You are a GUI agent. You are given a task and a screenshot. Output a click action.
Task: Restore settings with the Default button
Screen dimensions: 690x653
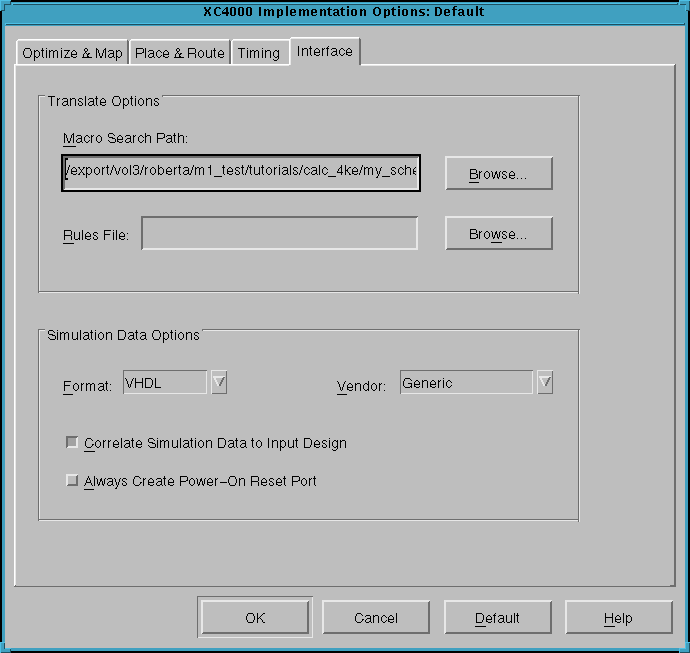coord(498,617)
